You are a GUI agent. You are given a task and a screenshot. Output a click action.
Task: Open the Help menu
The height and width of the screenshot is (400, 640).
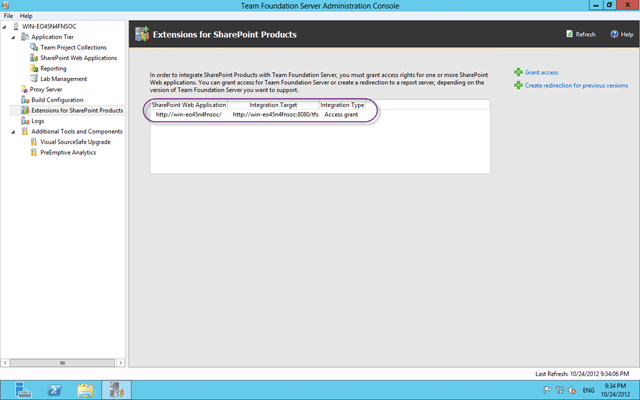pos(26,16)
